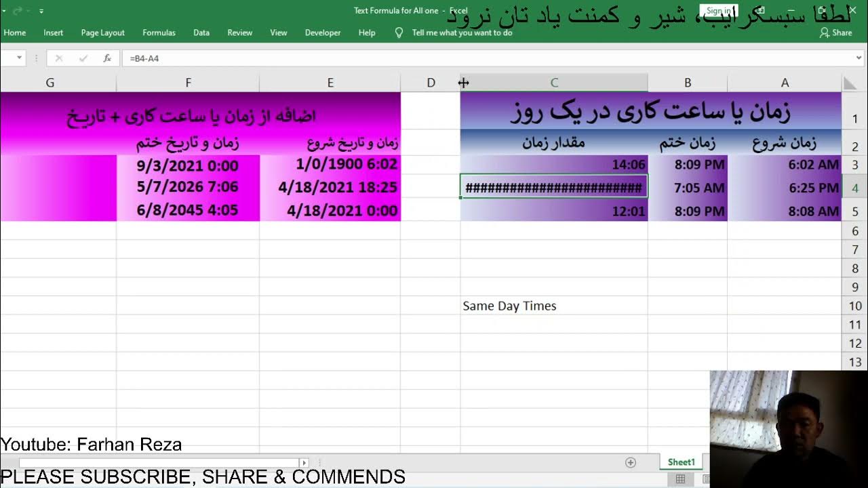Select the 8:09 PM cell in row 5
Screen dimensions: 868x488
pyautogui.click(x=688, y=211)
